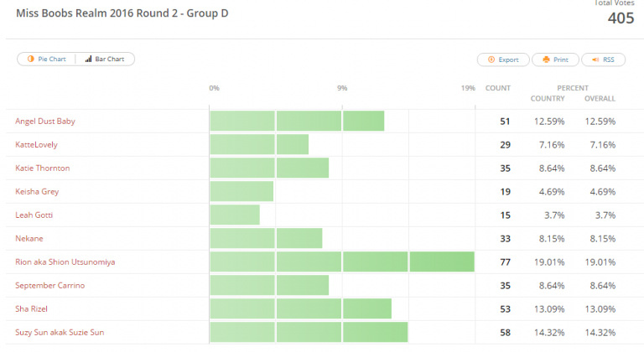This screenshot has height=352, width=644.
Task: Click the printer icon
Action: pyautogui.click(x=546, y=60)
